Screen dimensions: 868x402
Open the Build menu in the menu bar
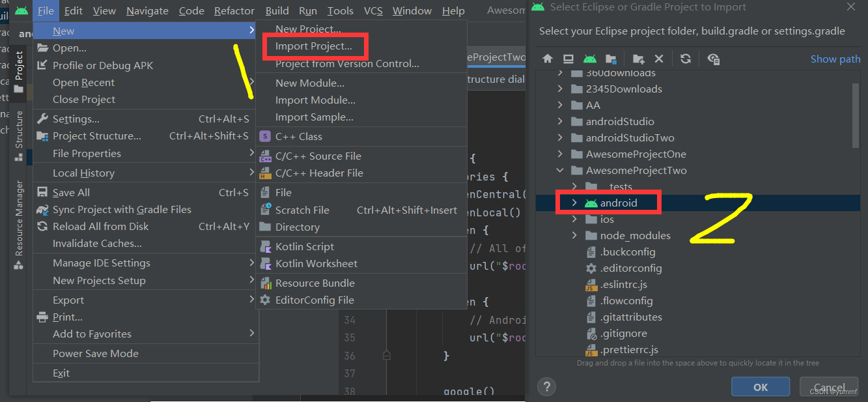point(277,10)
